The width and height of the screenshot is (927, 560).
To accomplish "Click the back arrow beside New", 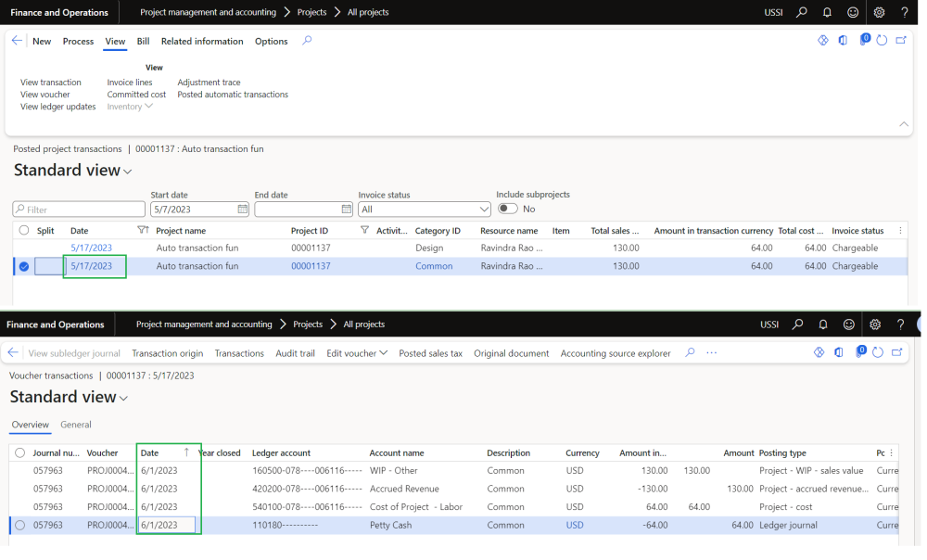I will click(x=17, y=41).
